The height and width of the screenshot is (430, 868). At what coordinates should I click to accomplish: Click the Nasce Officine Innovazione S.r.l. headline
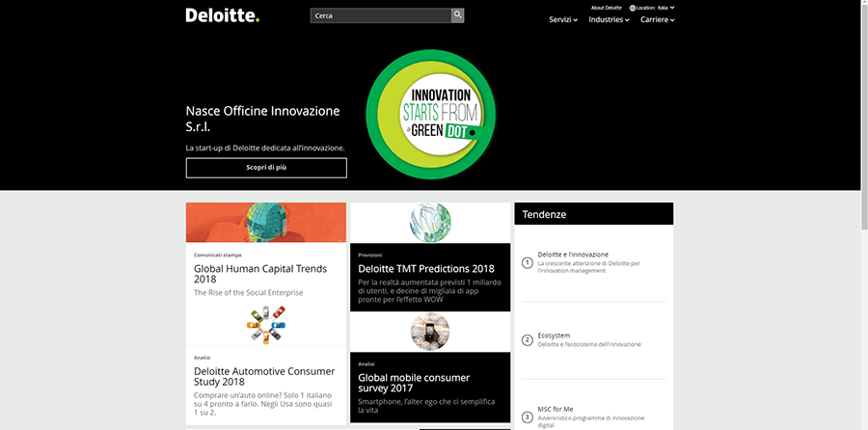pyautogui.click(x=263, y=119)
